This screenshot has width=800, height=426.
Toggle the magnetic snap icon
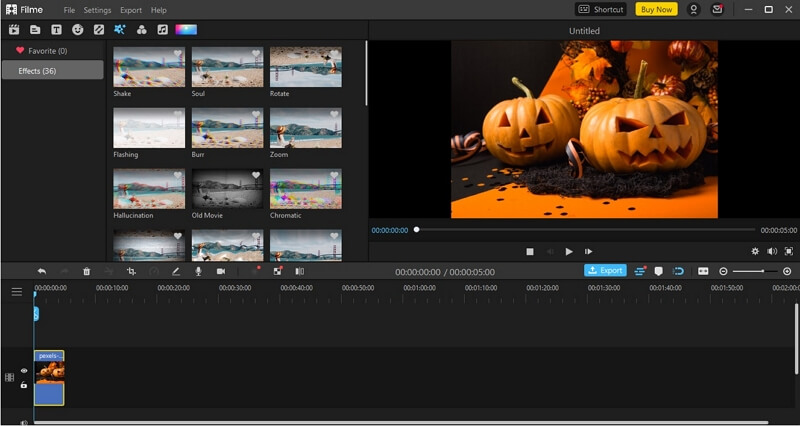pos(679,271)
